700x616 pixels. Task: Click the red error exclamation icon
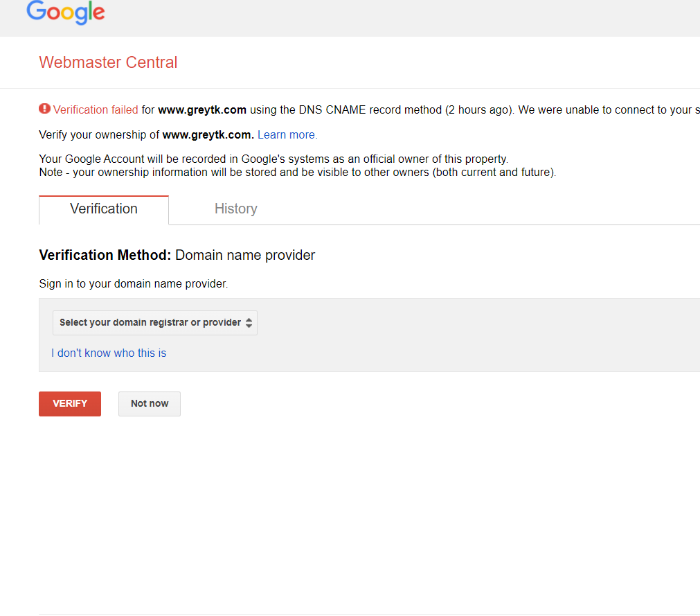coord(44,109)
